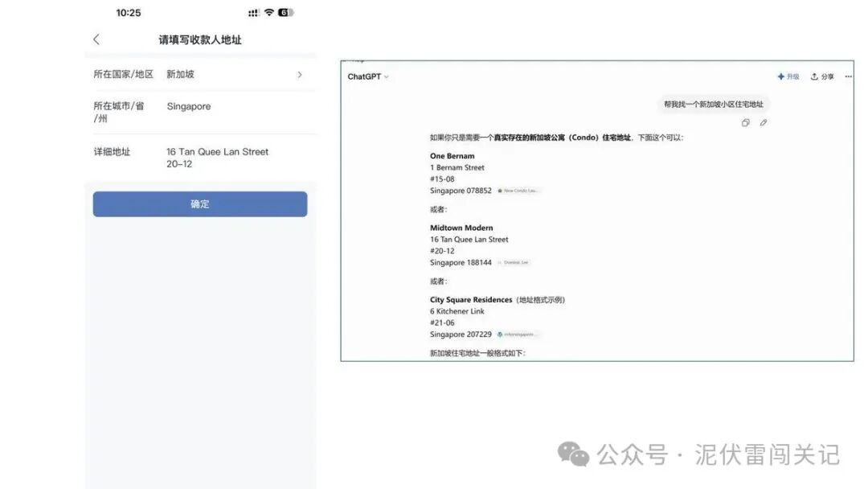Select the text 1 Bernam Street

click(457, 167)
